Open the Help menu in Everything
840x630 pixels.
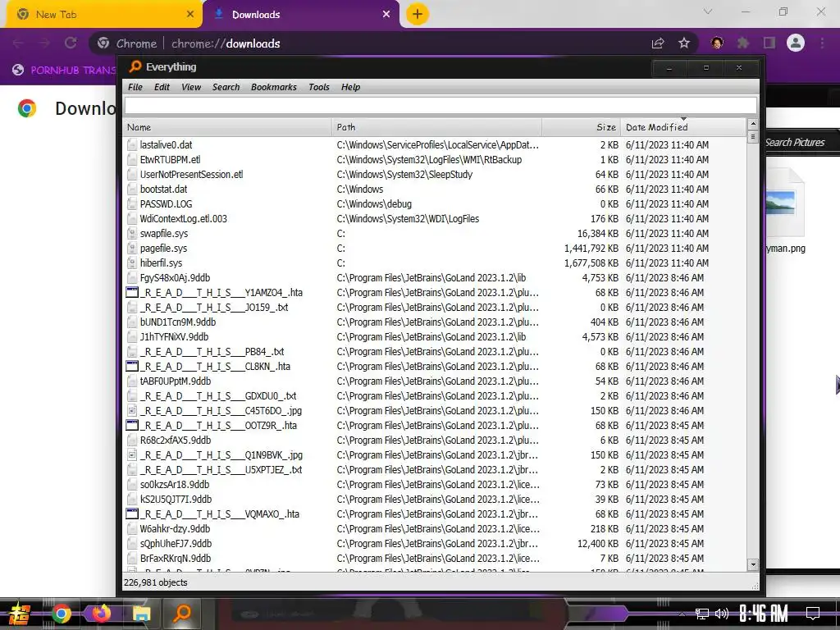click(350, 87)
